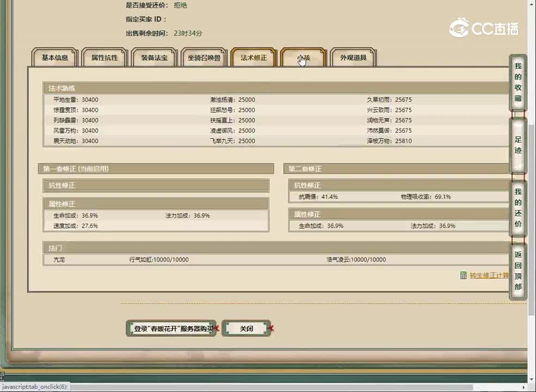Switch to the 基本信息 tab

(x=54, y=57)
